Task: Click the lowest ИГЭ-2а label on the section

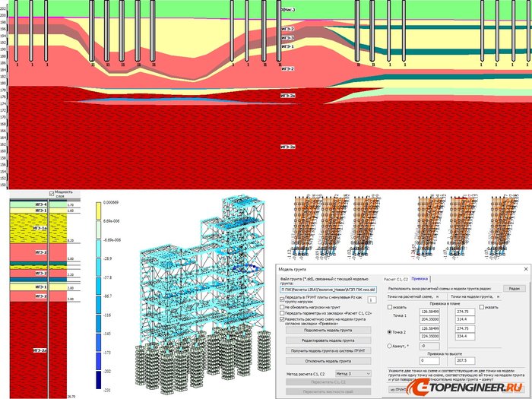Action: click(288, 147)
